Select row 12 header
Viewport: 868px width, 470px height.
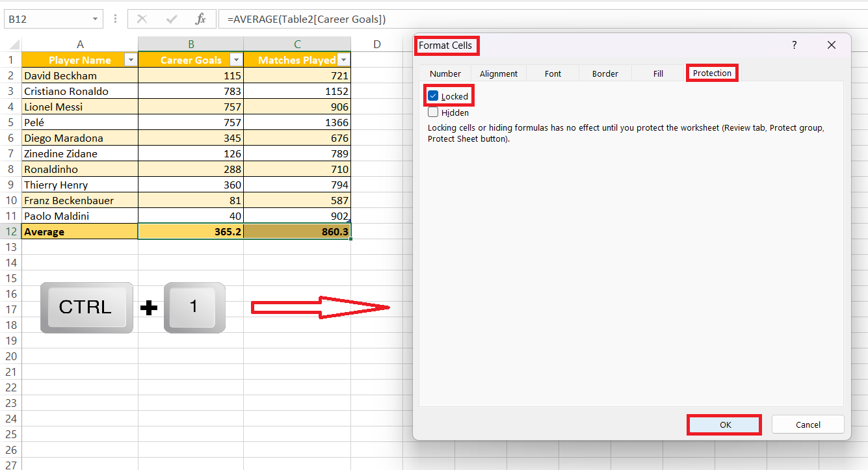coord(10,231)
